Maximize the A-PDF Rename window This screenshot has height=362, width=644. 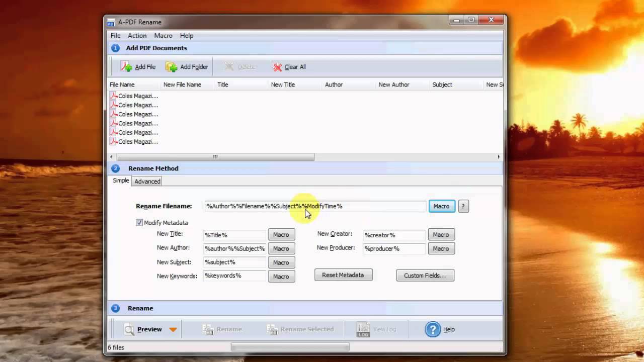[x=471, y=20]
